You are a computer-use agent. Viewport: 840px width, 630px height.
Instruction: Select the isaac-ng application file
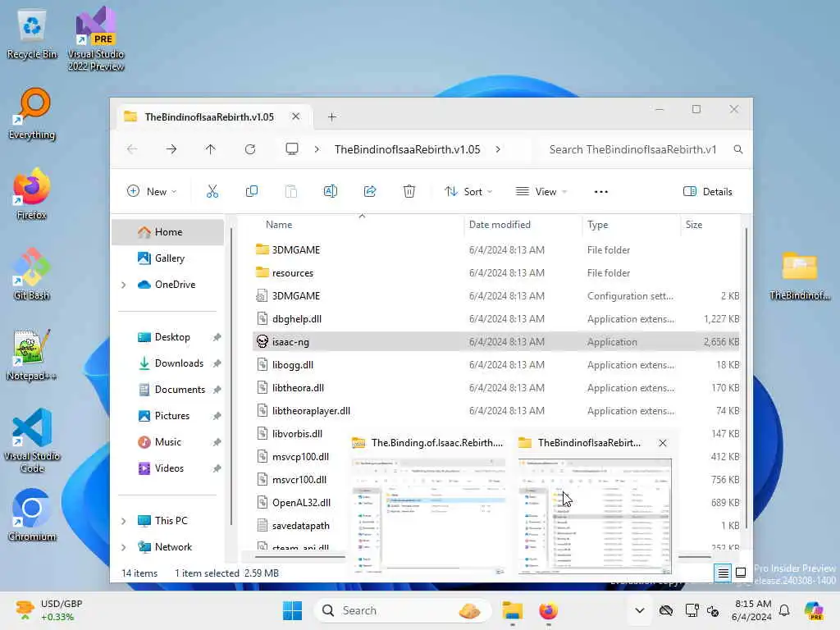(x=495, y=342)
